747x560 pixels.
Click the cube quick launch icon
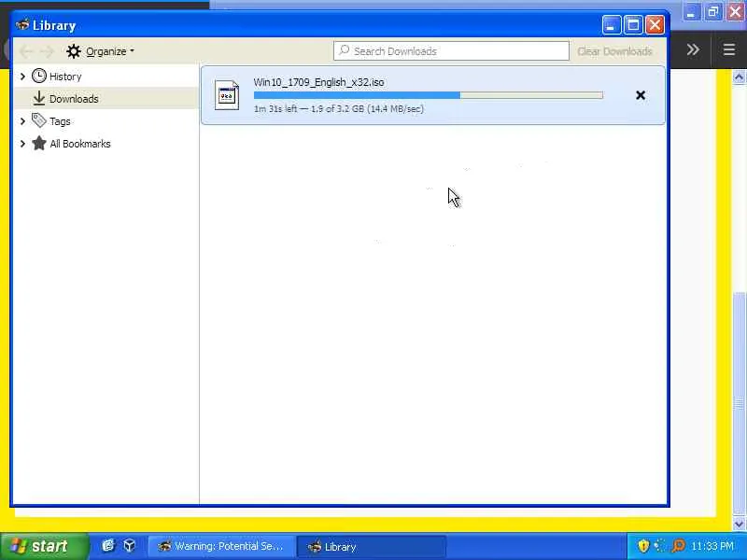129,545
